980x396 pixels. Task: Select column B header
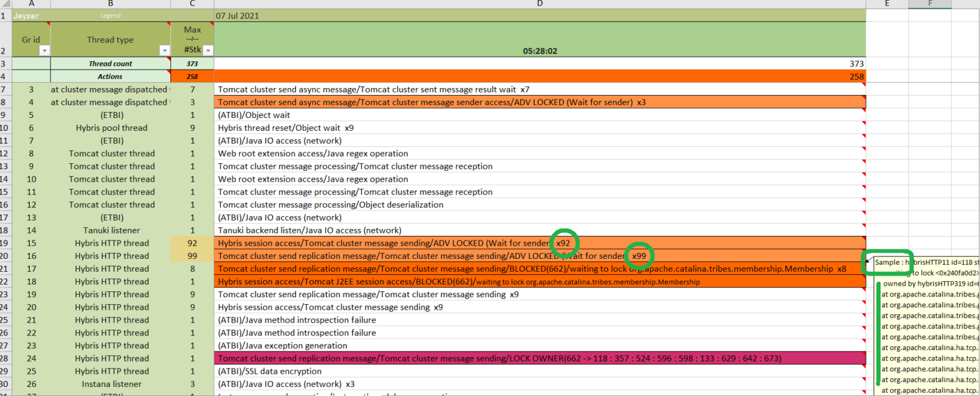point(110,4)
